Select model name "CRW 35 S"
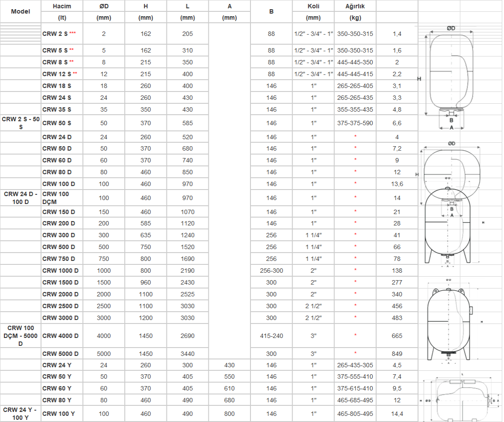The width and height of the screenshot is (504, 422). (56, 110)
